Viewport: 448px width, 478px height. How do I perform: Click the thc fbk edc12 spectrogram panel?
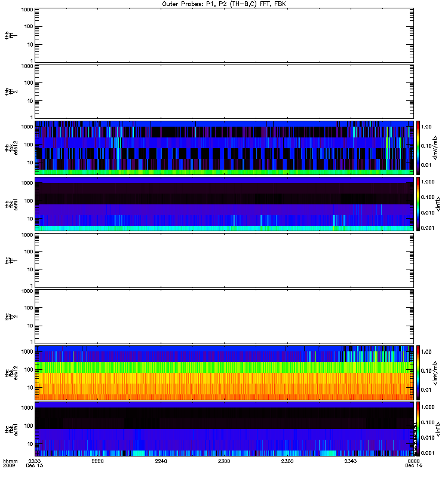click(224, 372)
